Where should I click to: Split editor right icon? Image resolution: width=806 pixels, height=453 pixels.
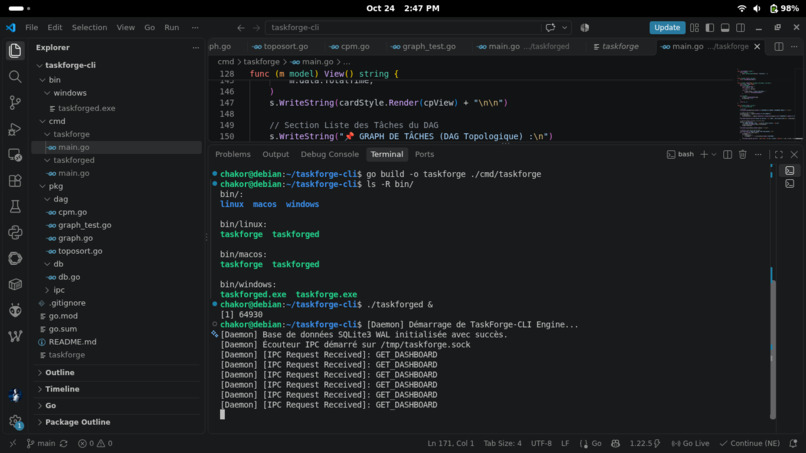tap(779, 47)
